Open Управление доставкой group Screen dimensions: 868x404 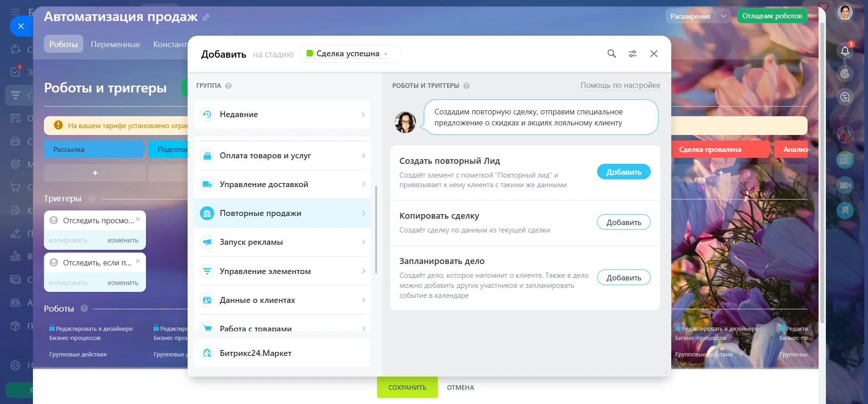point(282,184)
